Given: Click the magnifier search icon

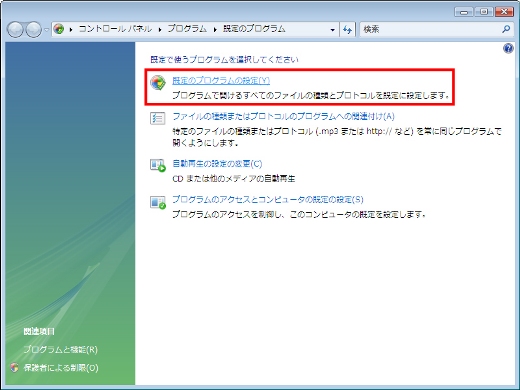Looking at the screenshot, I should (506, 29).
